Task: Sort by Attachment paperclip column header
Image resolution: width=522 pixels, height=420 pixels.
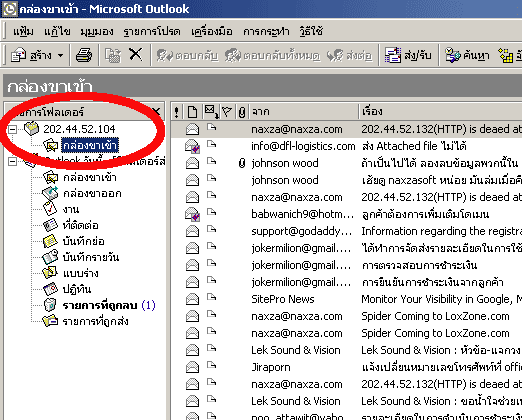Action: (x=242, y=112)
